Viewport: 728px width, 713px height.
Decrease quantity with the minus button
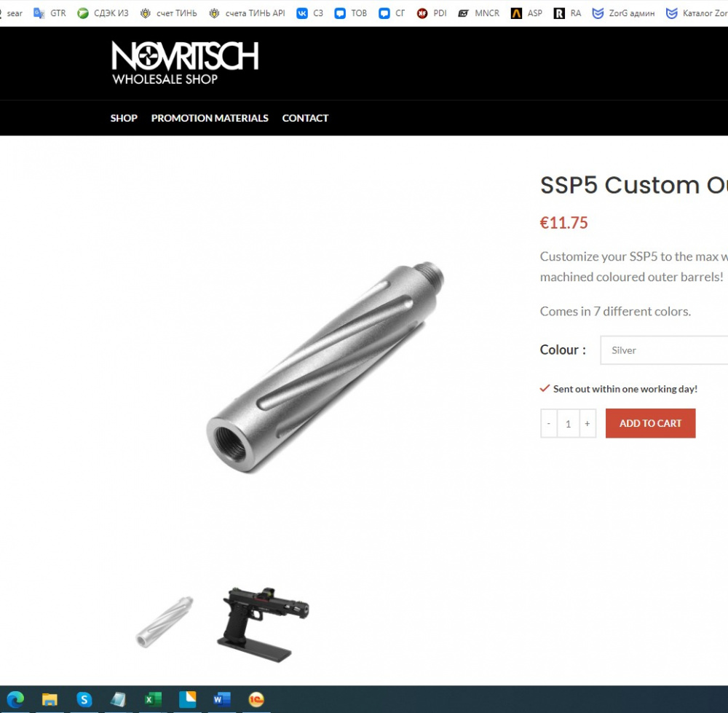point(549,424)
